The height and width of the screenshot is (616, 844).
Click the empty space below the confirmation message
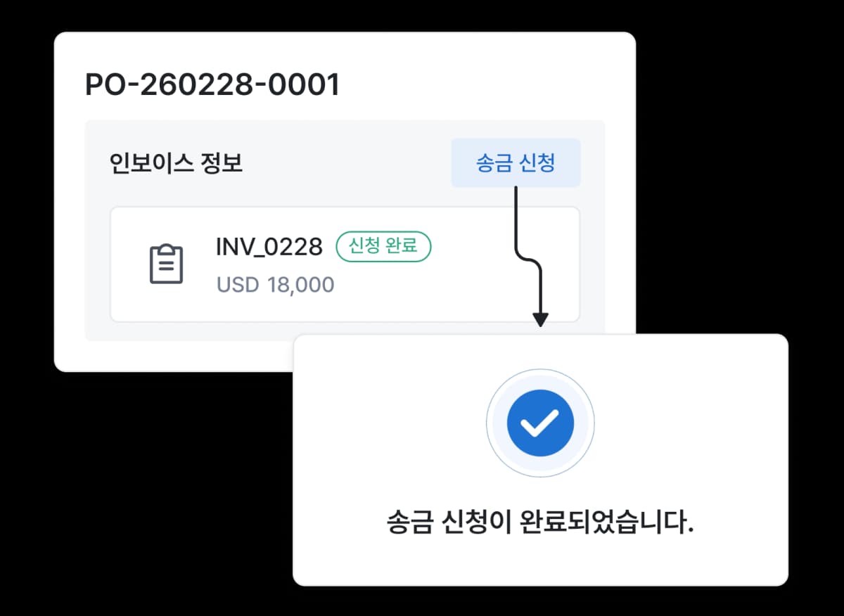(540, 561)
